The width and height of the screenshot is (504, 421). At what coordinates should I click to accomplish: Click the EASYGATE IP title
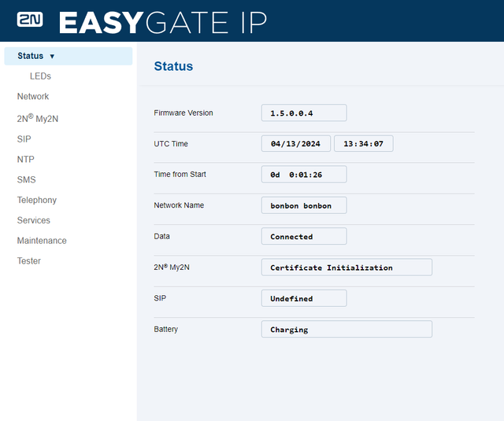(163, 22)
